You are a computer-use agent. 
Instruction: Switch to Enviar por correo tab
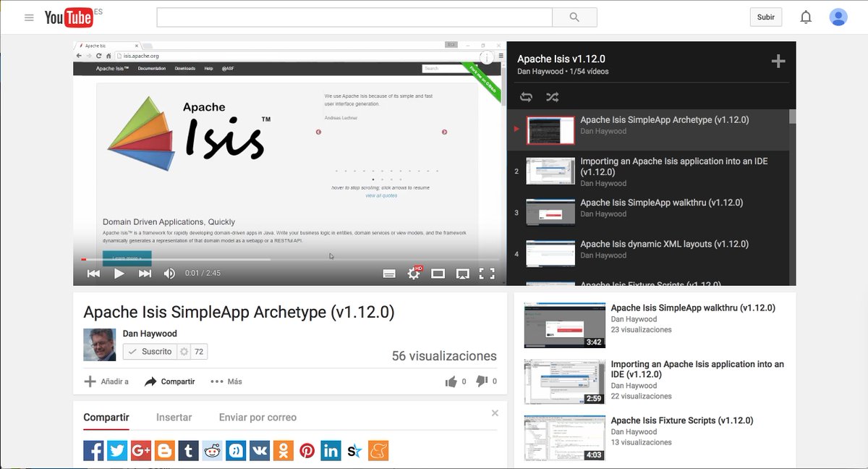(258, 417)
